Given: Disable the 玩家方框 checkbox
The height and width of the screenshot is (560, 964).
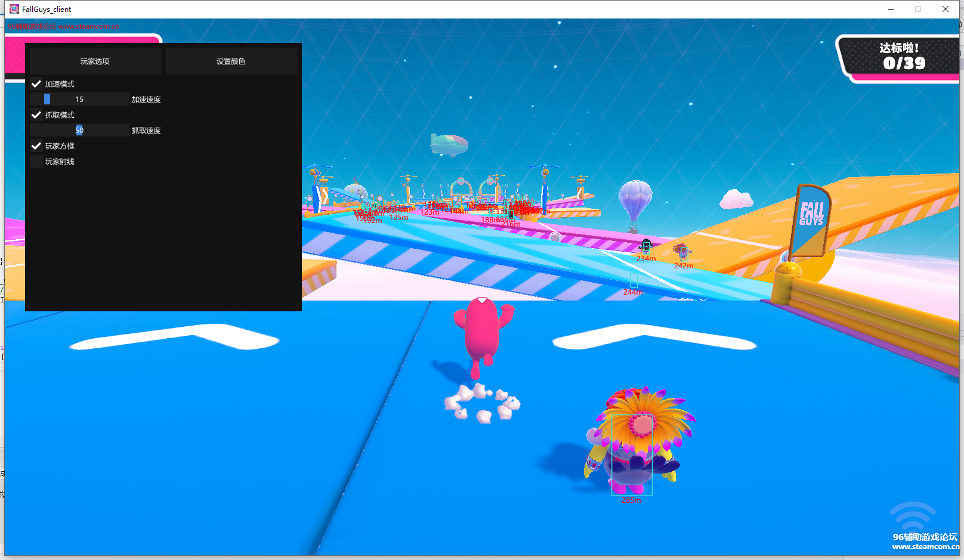Looking at the screenshot, I should [36, 146].
